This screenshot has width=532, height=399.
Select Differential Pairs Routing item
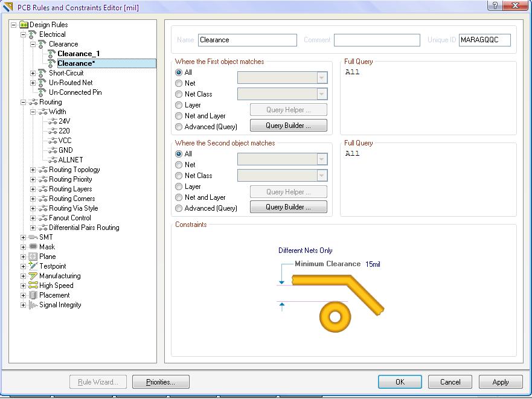84,228
